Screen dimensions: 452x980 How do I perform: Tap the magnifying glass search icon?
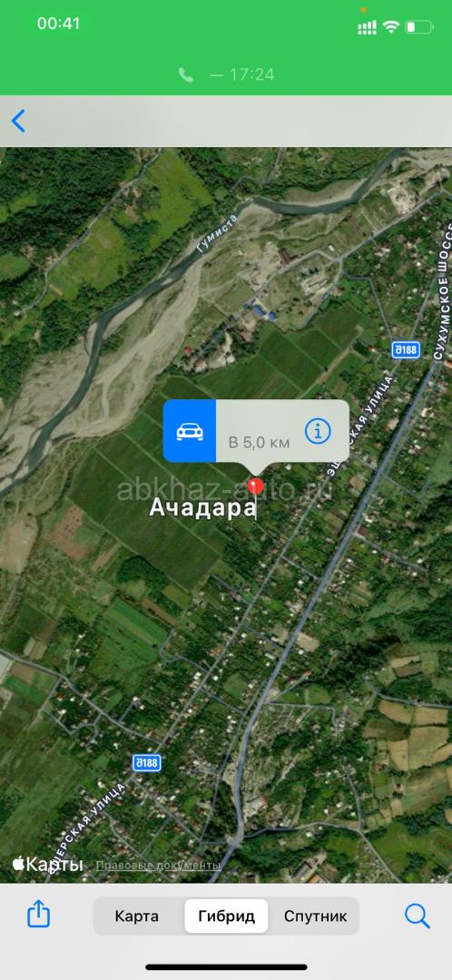(x=417, y=916)
